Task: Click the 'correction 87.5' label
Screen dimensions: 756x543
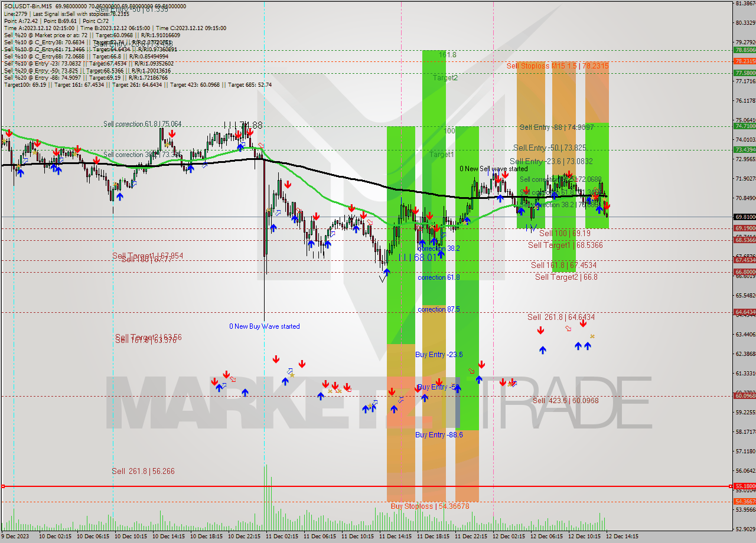Action: (438, 309)
